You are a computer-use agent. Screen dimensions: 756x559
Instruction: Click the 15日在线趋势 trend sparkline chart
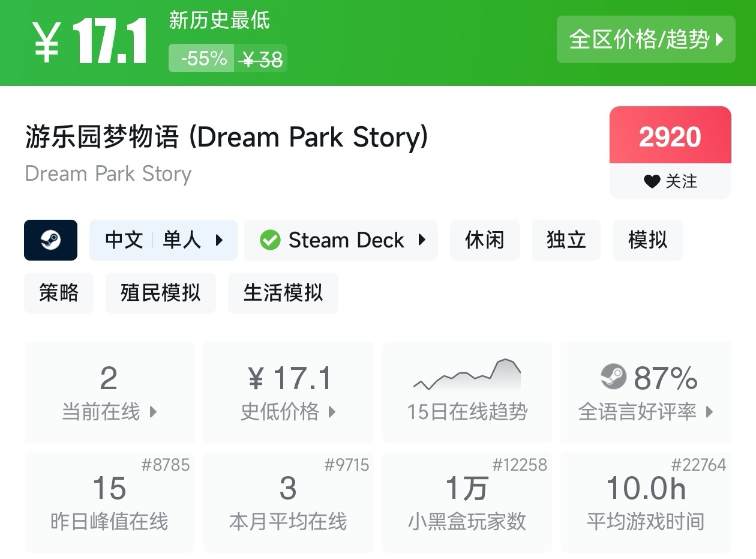click(x=467, y=376)
